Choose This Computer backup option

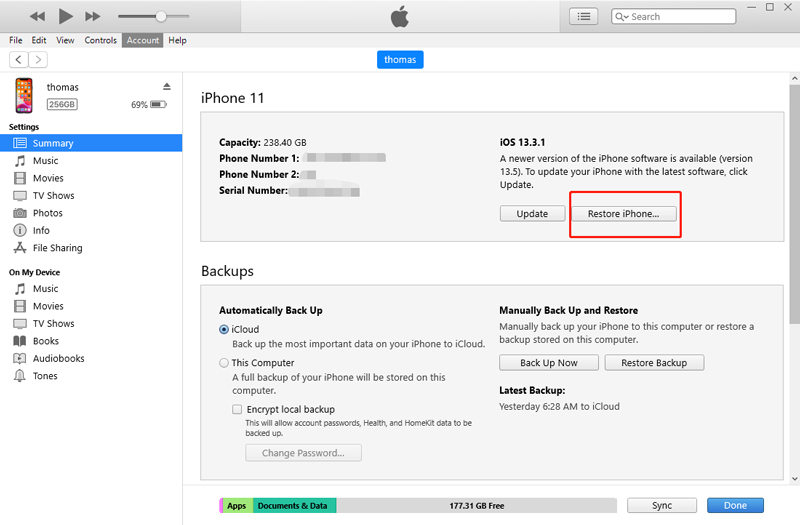coord(224,363)
